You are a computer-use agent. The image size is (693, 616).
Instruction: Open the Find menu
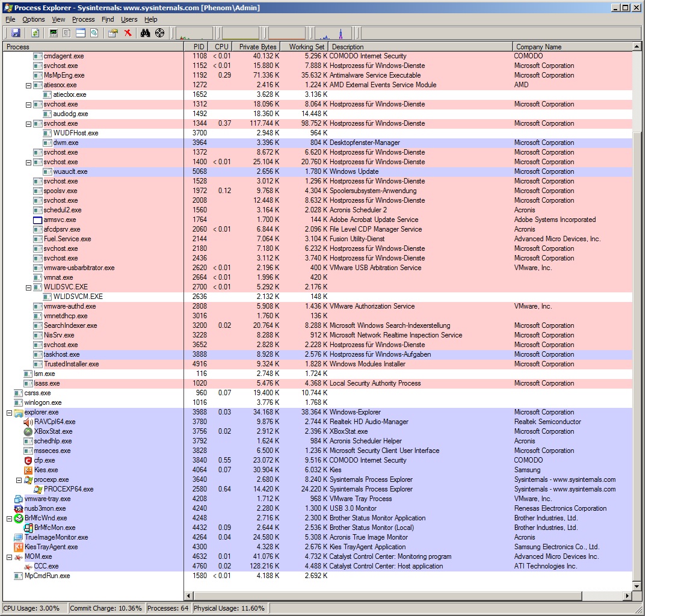pyautogui.click(x=108, y=19)
